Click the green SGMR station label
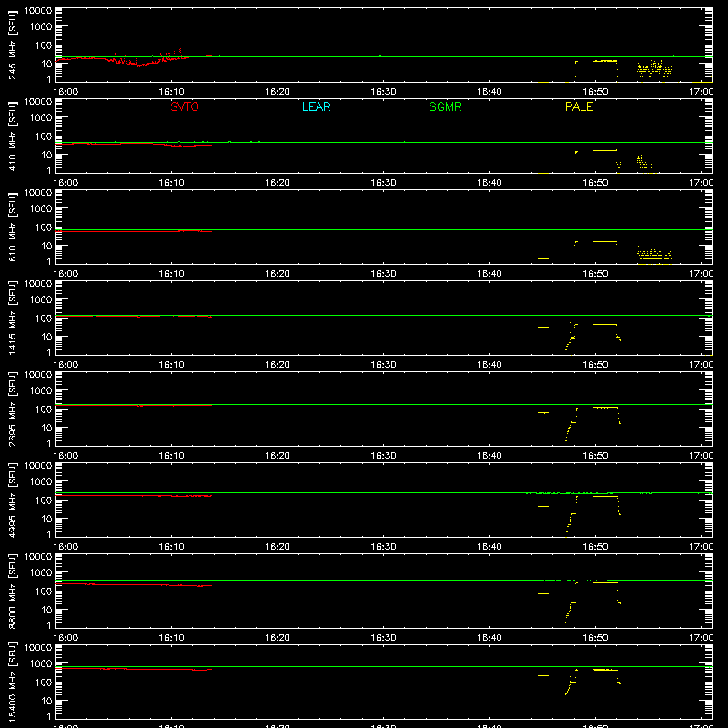The height and width of the screenshot is (728, 728). [x=445, y=106]
